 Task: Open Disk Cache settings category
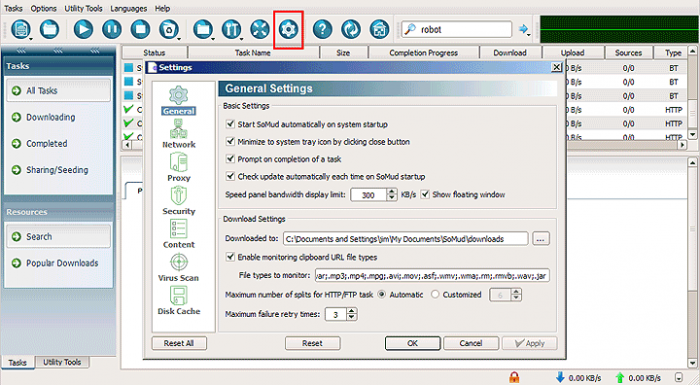pyautogui.click(x=179, y=301)
